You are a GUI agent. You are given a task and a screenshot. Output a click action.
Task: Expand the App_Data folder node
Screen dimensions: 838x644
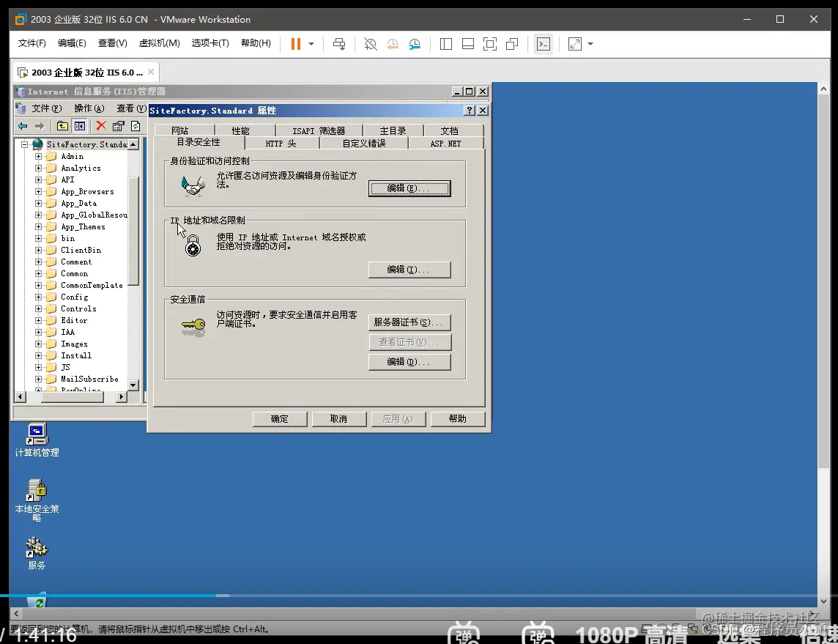(x=38, y=203)
